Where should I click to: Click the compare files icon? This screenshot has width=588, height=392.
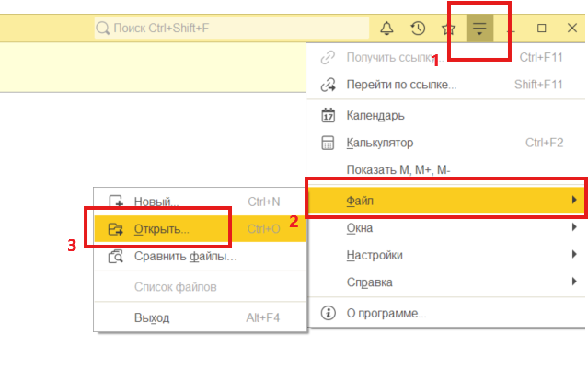116,257
